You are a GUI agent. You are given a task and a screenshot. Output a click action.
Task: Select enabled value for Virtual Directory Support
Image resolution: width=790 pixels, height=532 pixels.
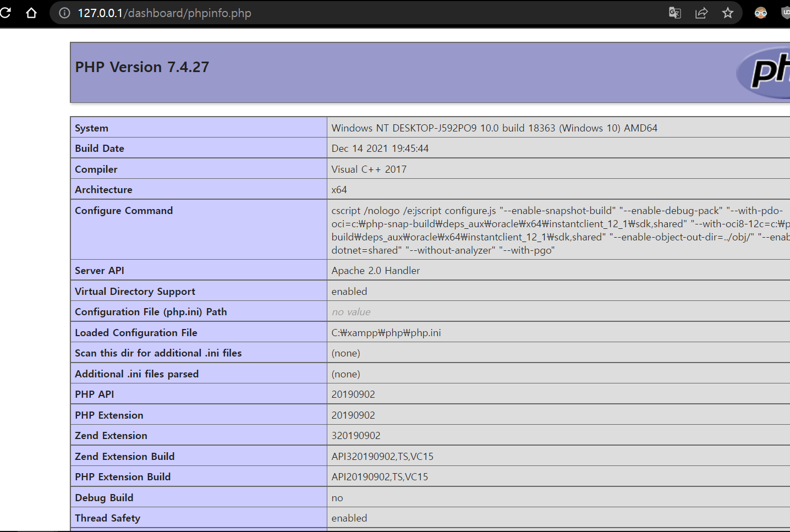pos(349,292)
